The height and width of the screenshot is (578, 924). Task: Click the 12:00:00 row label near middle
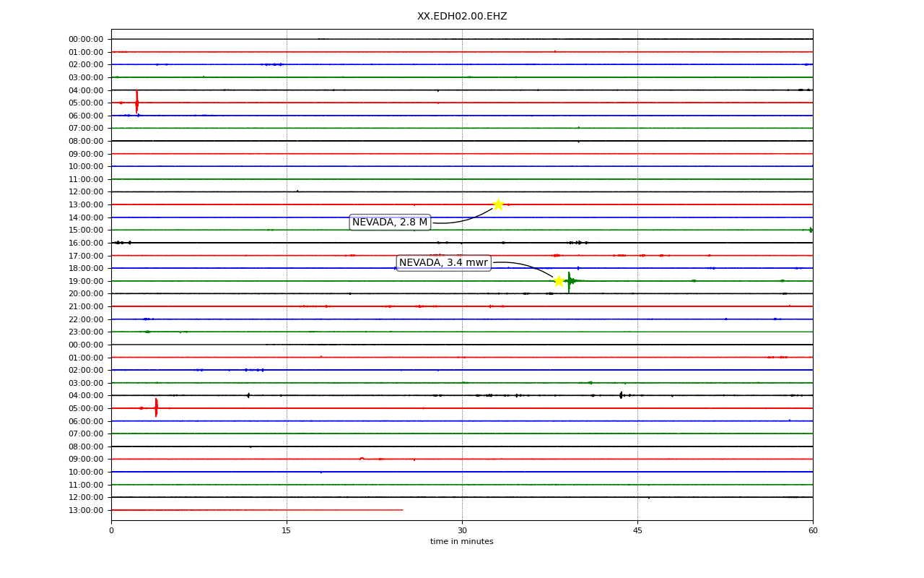click(x=86, y=191)
